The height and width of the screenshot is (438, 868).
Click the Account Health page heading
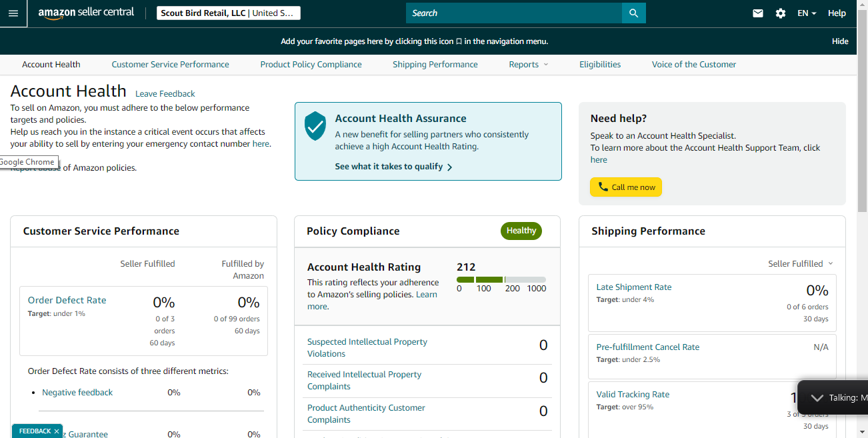tap(68, 91)
